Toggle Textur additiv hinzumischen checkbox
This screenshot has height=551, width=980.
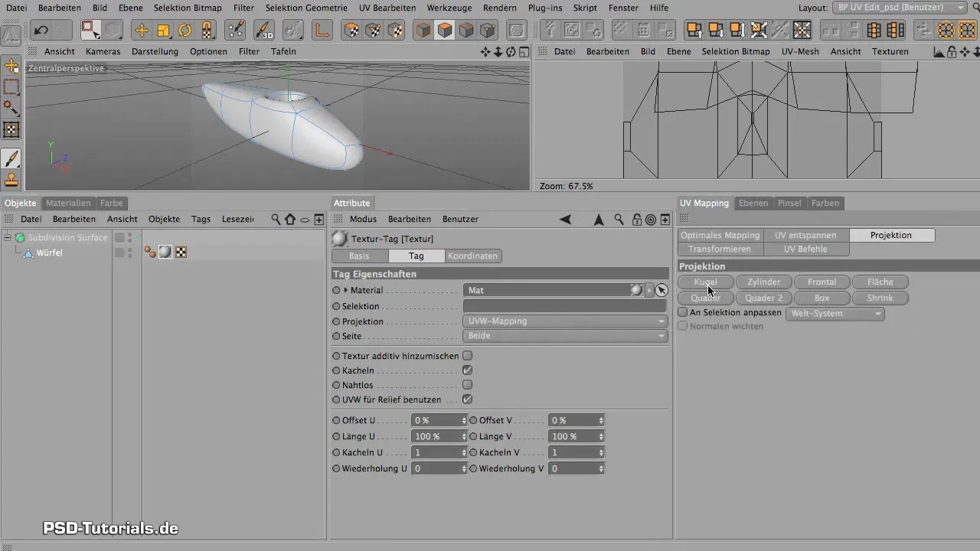pyautogui.click(x=467, y=356)
